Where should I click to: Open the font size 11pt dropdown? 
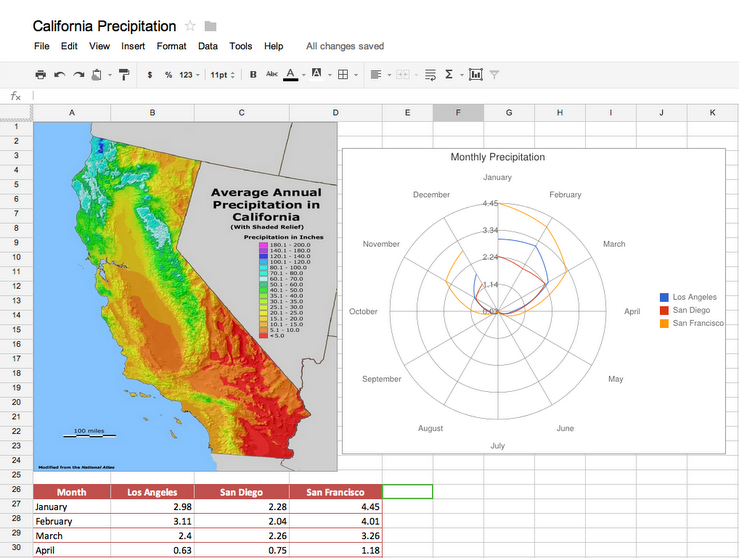tap(222, 74)
